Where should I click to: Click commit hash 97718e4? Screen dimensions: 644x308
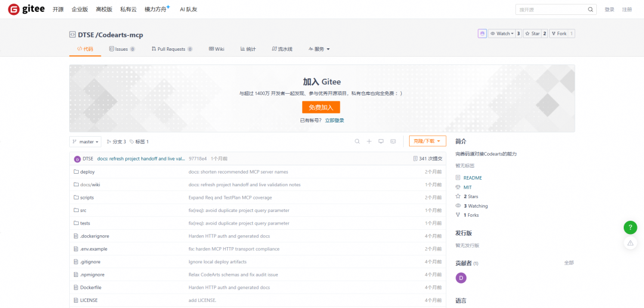pos(197,159)
